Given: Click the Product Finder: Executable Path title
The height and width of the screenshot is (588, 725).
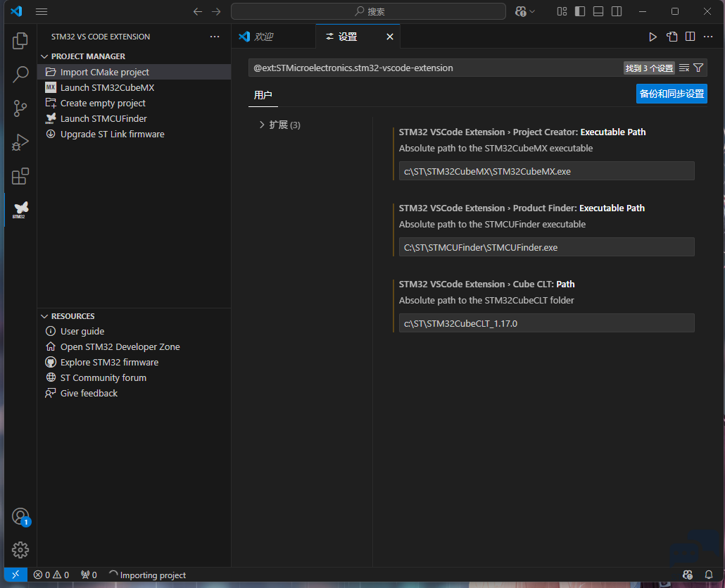Looking at the screenshot, I should coord(522,208).
